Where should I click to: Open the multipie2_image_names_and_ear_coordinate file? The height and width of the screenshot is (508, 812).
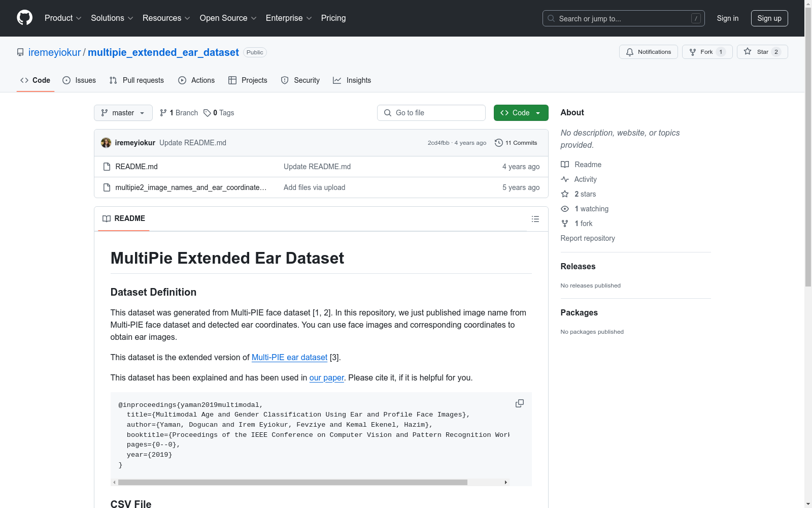(x=191, y=187)
